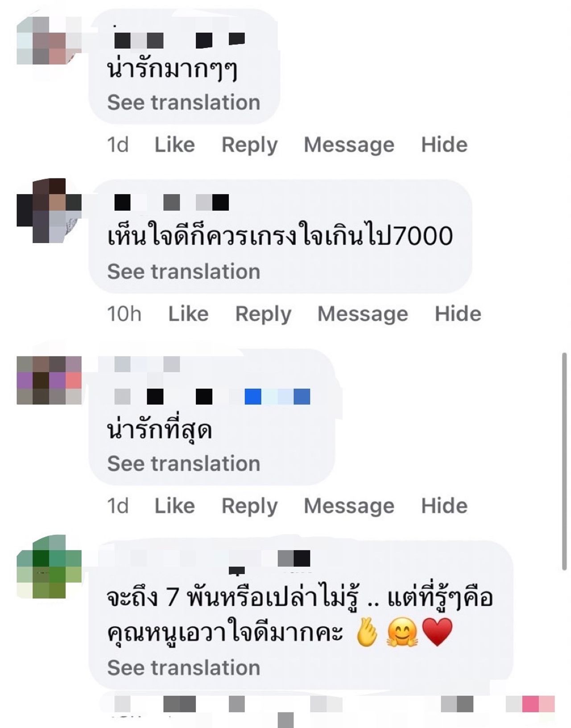Message the author of น่ารักที่สุด comment
571x728 pixels.
(x=349, y=506)
